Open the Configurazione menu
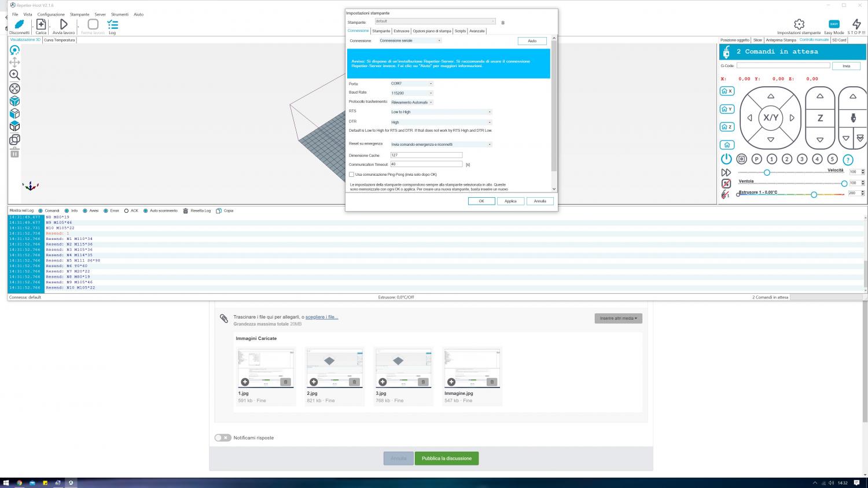 (51, 14)
